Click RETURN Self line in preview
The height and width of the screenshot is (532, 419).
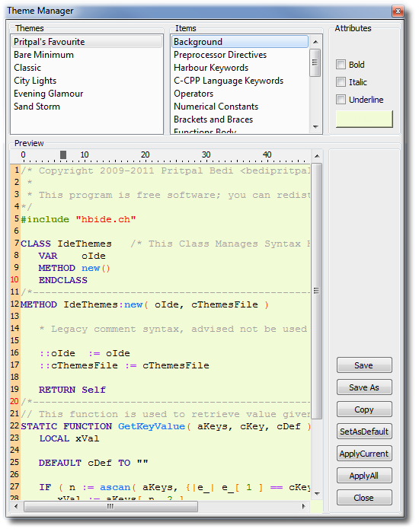pos(72,390)
